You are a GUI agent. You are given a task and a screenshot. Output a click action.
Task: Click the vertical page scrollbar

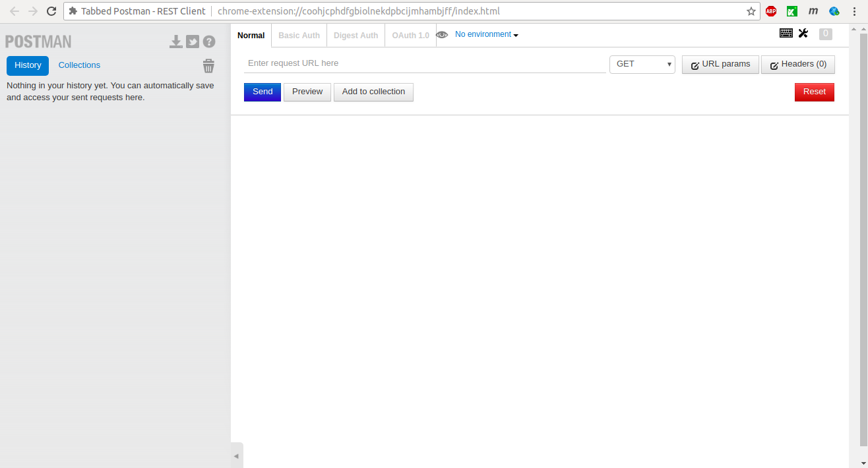(863, 237)
